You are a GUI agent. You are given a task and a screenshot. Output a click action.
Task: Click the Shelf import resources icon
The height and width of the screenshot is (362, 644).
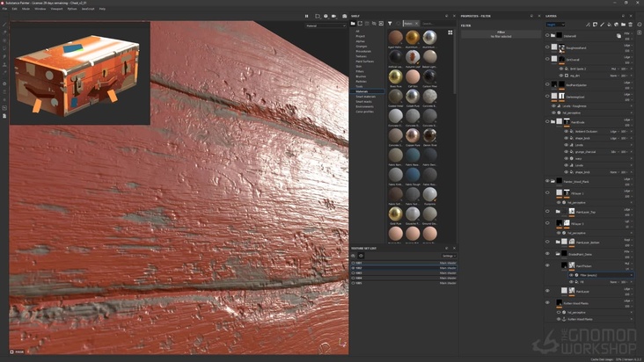tap(381, 24)
